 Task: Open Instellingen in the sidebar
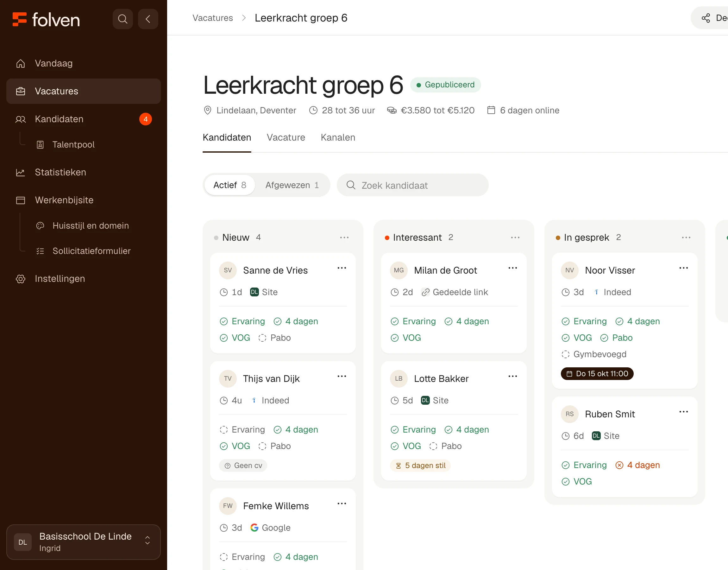tap(83, 279)
